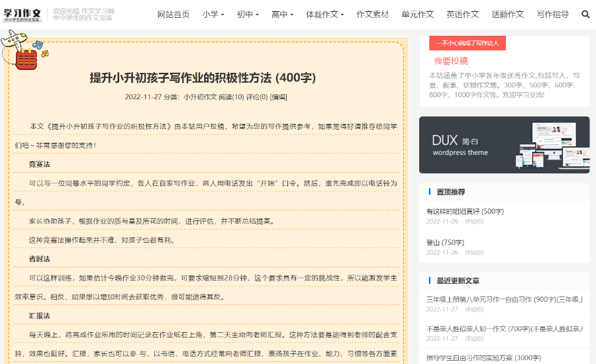Viewport: 596px width, 364px height.
Task: Click the 竞赛法 heading text
Action: 40,164
